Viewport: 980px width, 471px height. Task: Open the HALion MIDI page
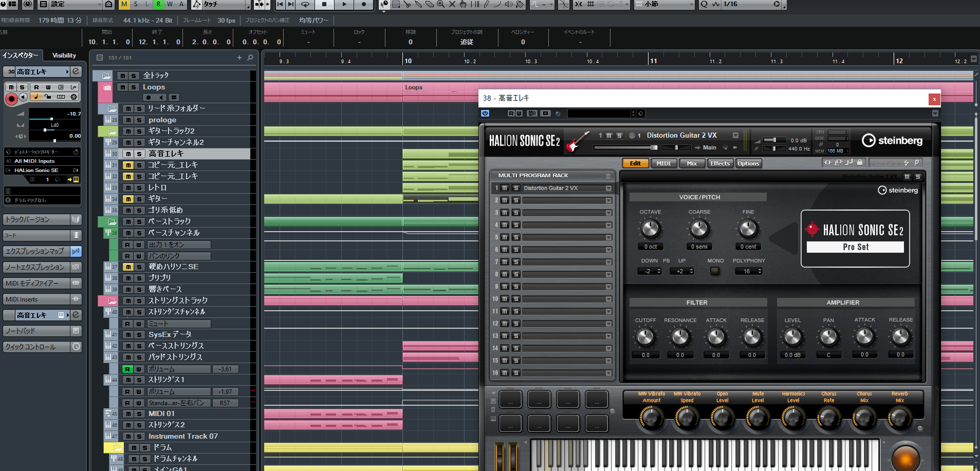pos(663,163)
